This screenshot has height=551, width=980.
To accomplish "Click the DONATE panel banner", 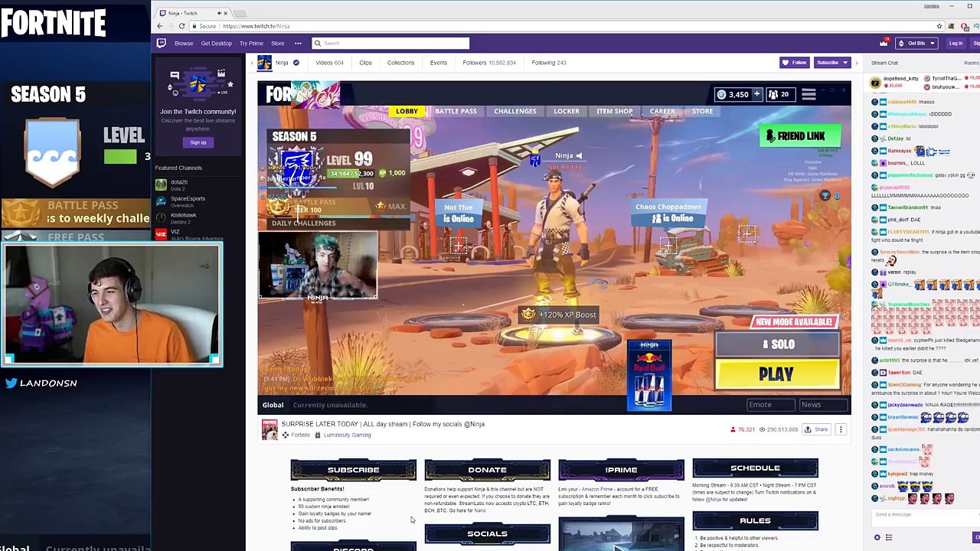I will (x=487, y=470).
